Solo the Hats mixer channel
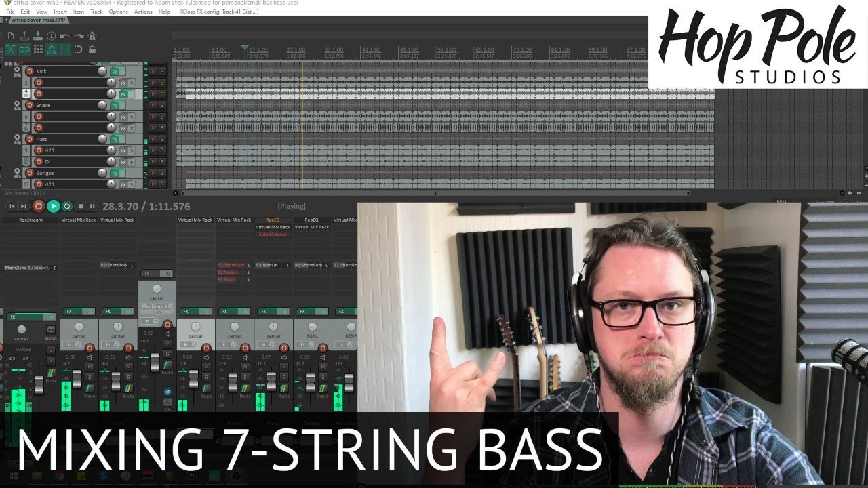 point(284,377)
